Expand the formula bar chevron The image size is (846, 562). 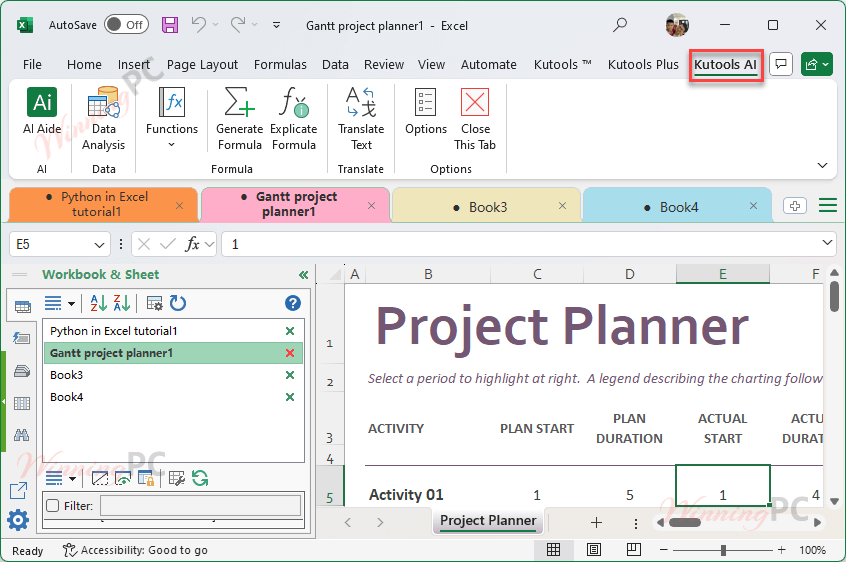[827, 243]
